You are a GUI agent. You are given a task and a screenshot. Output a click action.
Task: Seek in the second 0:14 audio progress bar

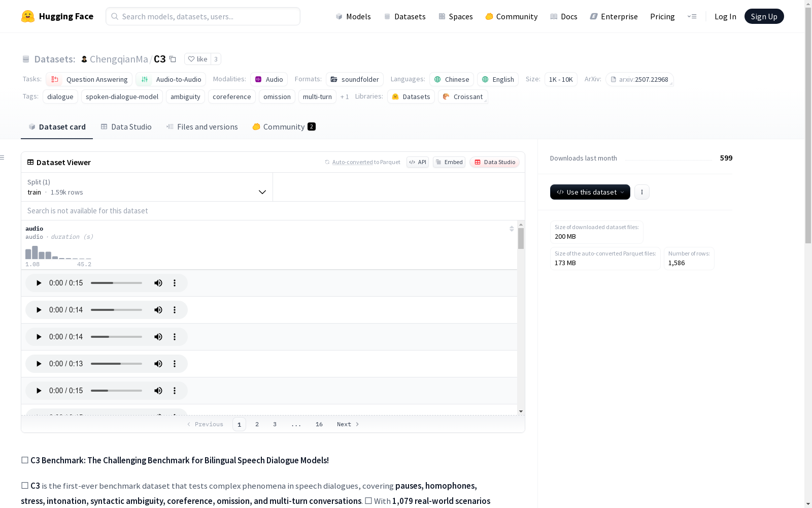coord(116,337)
